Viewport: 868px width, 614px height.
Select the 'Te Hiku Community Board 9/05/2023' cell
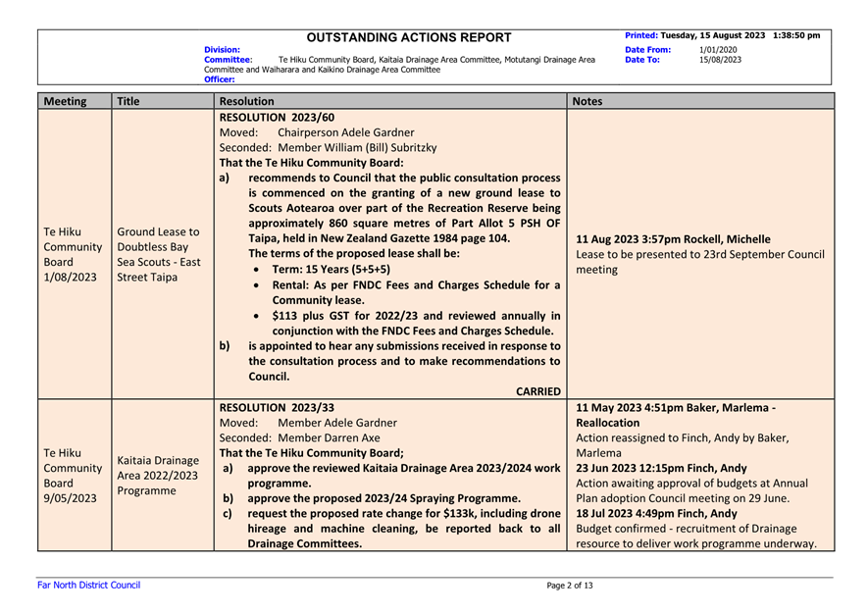pyautogui.click(x=74, y=476)
